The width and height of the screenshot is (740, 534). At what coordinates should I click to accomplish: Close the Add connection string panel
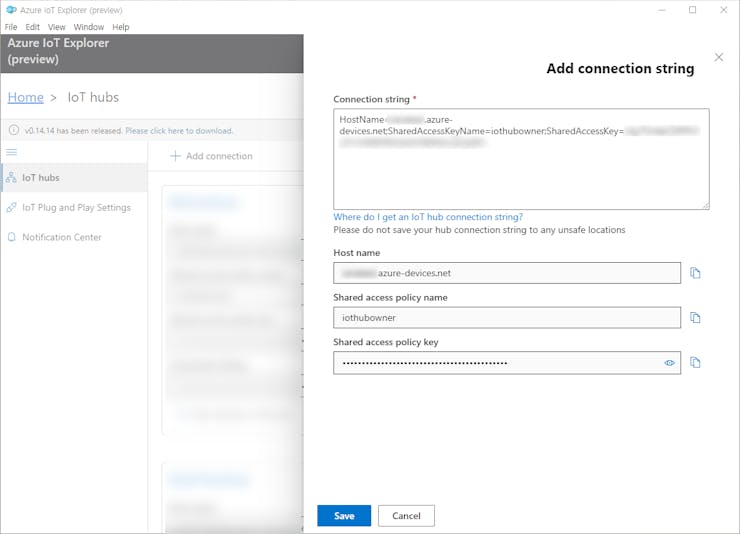tap(718, 58)
